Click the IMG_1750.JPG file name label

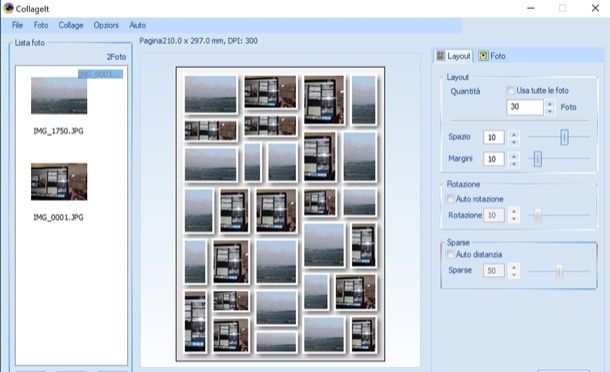tap(58, 131)
